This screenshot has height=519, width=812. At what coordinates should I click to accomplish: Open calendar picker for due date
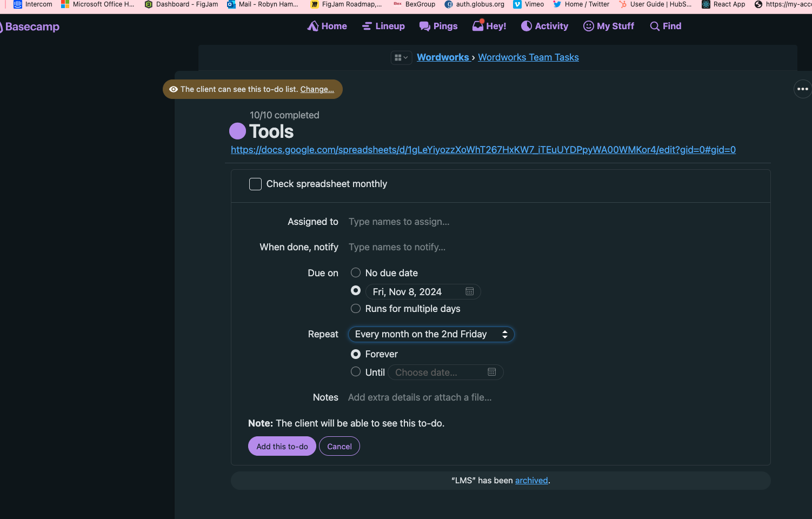[x=470, y=292]
